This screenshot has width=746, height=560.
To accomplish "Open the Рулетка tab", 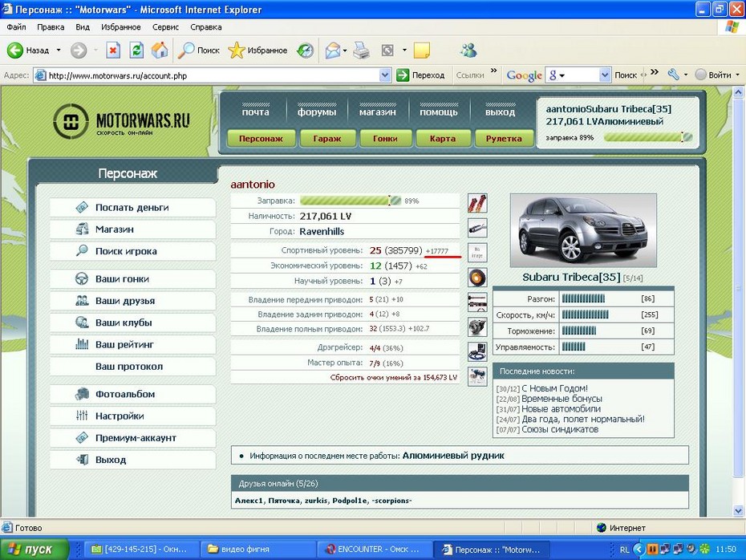I will [x=504, y=139].
